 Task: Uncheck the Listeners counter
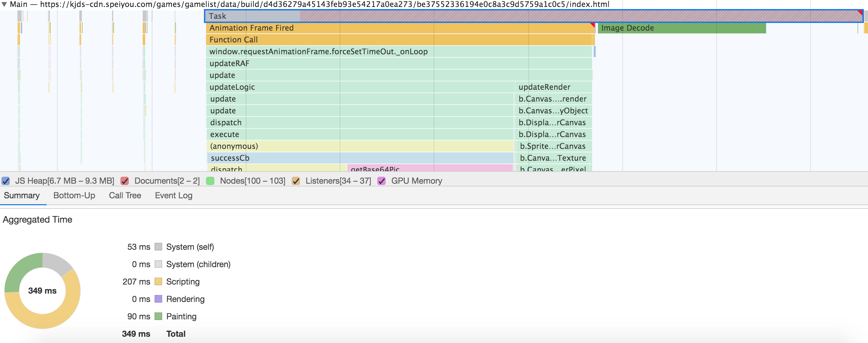point(297,181)
